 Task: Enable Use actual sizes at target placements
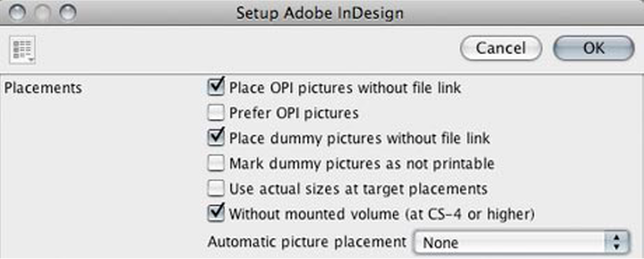click(216, 188)
